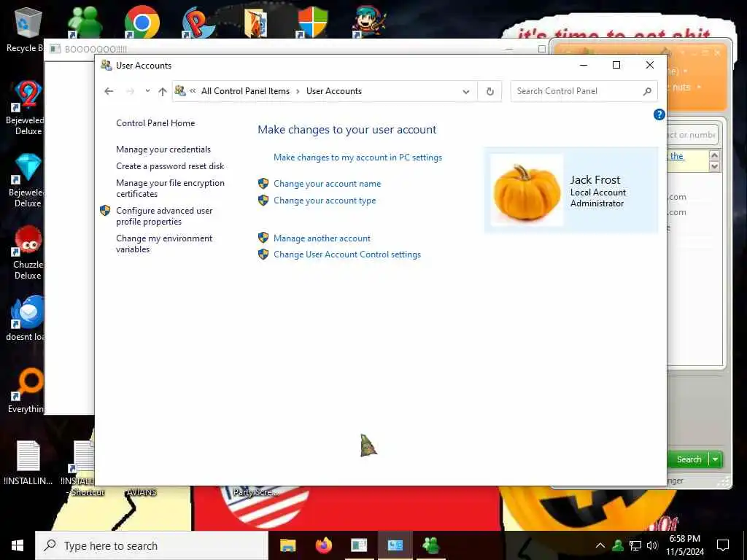Open Bejeweled 2 Deluxe shortcut

[x=28, y=108]
